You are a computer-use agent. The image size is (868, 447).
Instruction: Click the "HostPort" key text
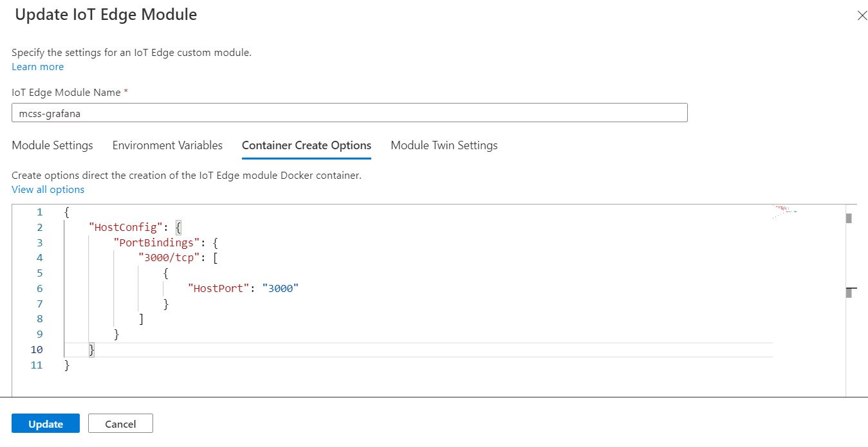(218, 289)
